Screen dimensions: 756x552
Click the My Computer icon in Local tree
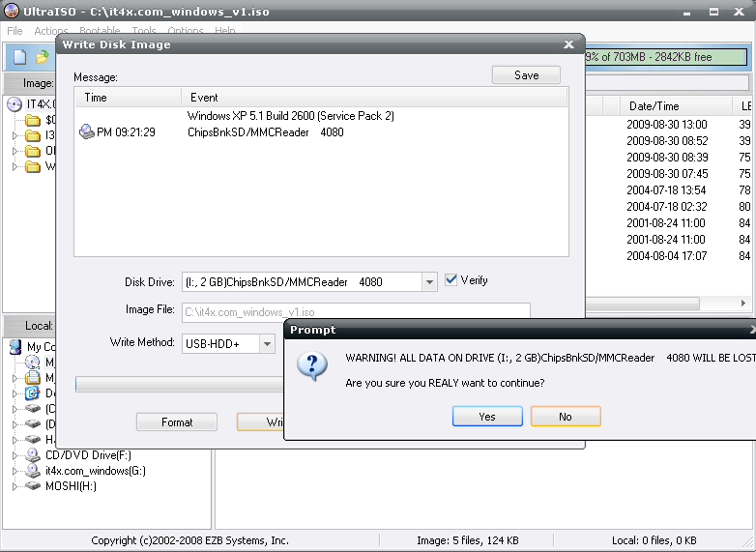(15, 347)
